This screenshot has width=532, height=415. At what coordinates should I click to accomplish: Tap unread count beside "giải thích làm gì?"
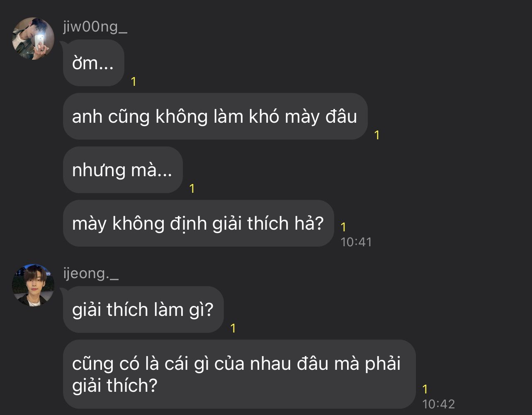(x=233, y=328)
